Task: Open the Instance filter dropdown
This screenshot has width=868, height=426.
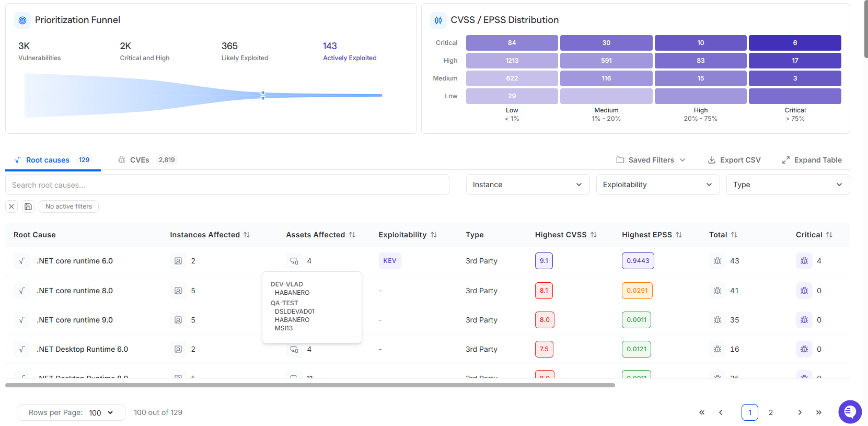Action: [527, 185]
